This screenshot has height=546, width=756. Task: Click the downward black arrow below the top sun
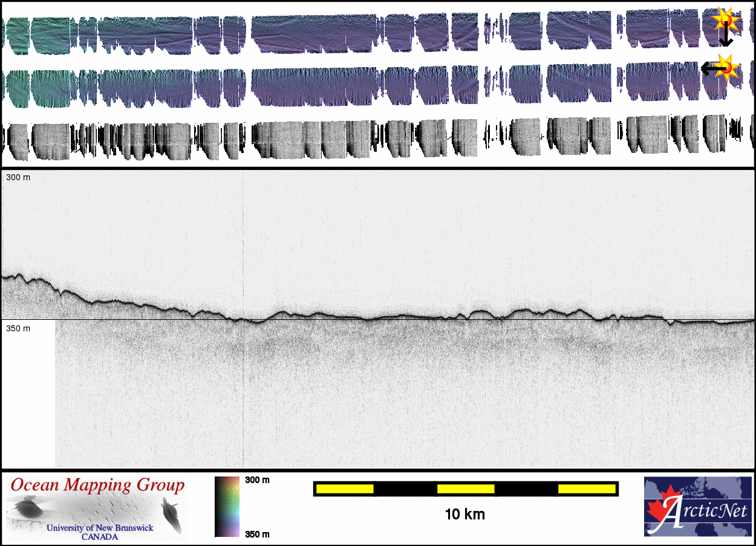point(726,39)
